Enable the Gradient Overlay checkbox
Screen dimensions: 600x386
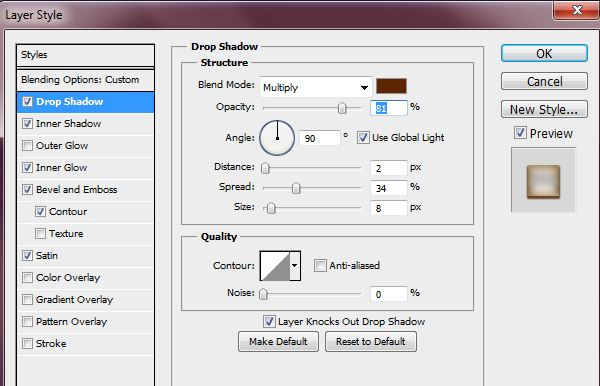27,300
